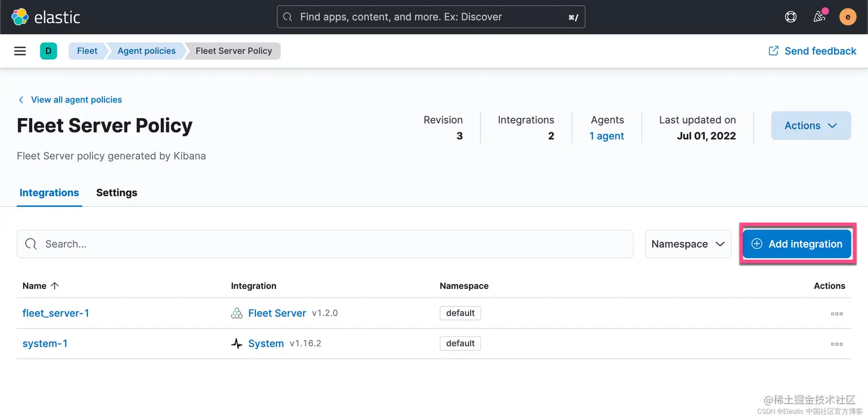Open the 1 agent link

(x=607, y=136)
